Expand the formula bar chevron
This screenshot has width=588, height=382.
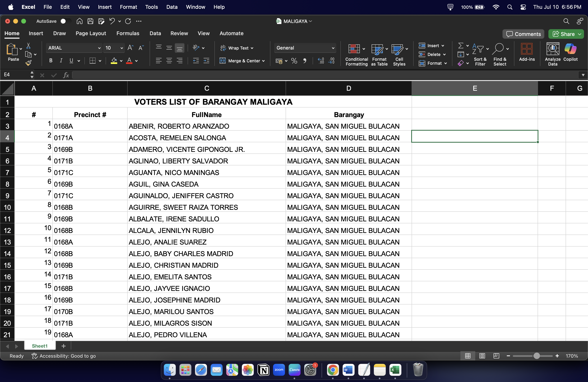pos(583,75)
